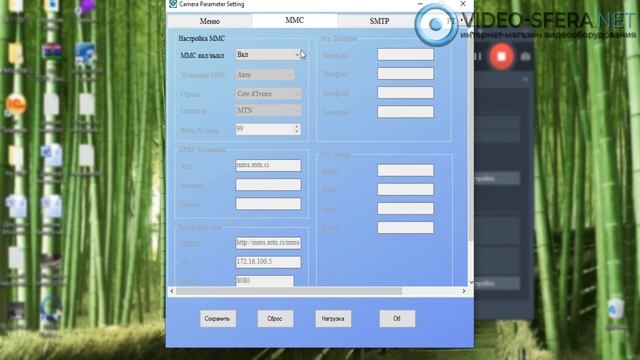Click the horizontal scrollbar thumb
The width and height of the screenshot is (640, 360).
click(x=289, y=291)
